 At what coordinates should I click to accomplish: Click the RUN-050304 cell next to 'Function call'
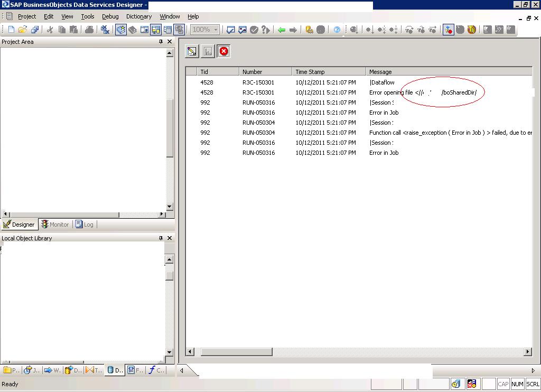click(259, 133)
